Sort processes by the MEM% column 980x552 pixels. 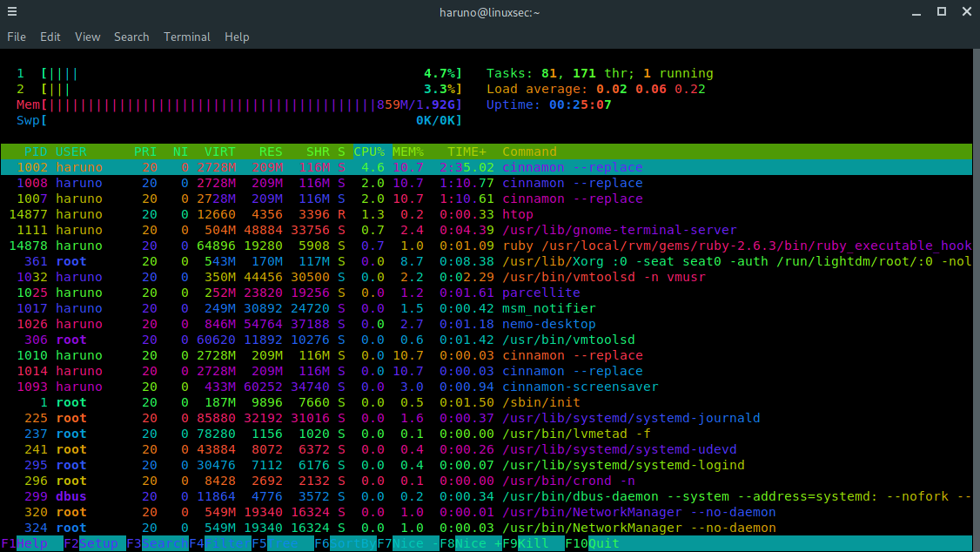click(407, 151)
